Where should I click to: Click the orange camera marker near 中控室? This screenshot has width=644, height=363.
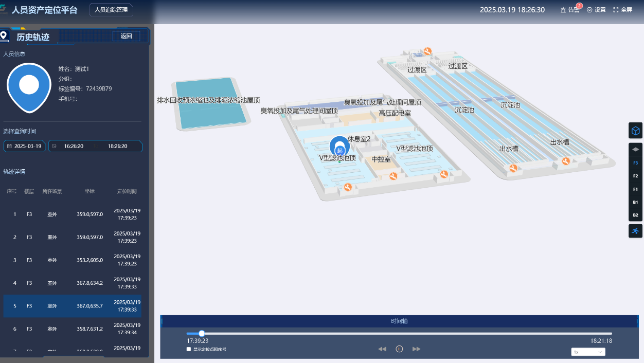pos(393,176)
